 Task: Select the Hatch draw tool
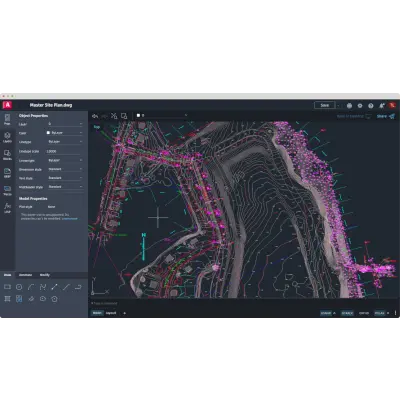click(7, 299)
